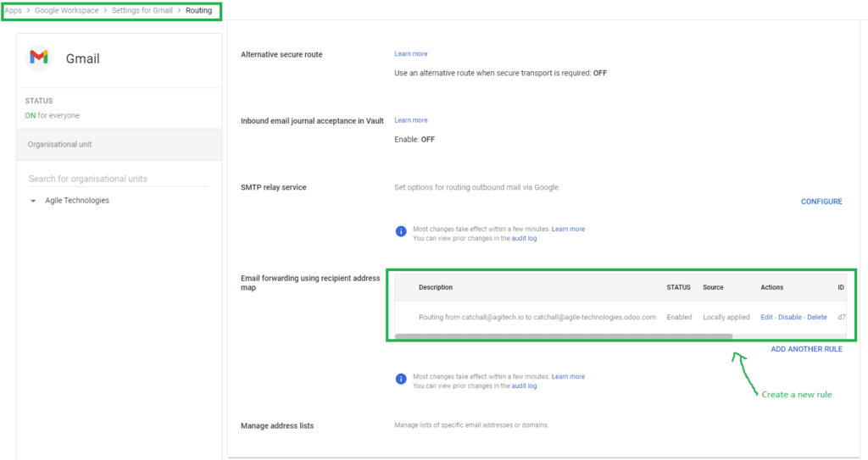Open Learn more for Alternative secure route
This screenshot has height=460, width=868.
[x=411, y=53]
